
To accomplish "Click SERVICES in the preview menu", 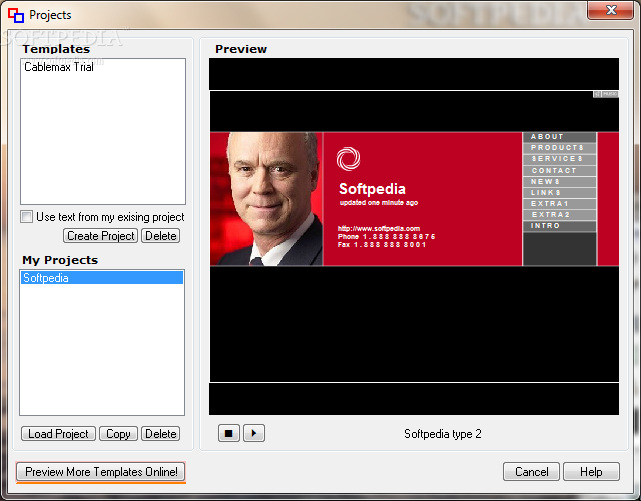I will [559, 159].
